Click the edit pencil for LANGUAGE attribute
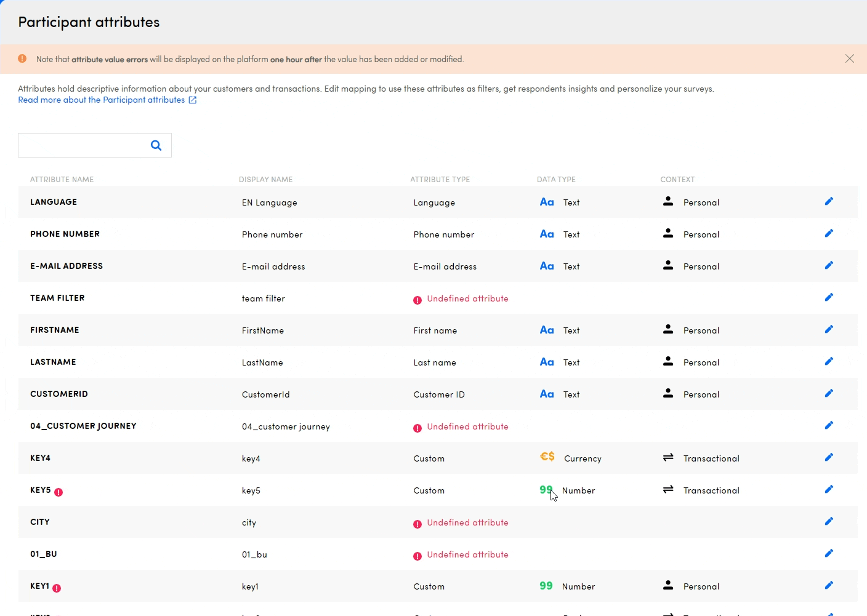 click(829, 201)
